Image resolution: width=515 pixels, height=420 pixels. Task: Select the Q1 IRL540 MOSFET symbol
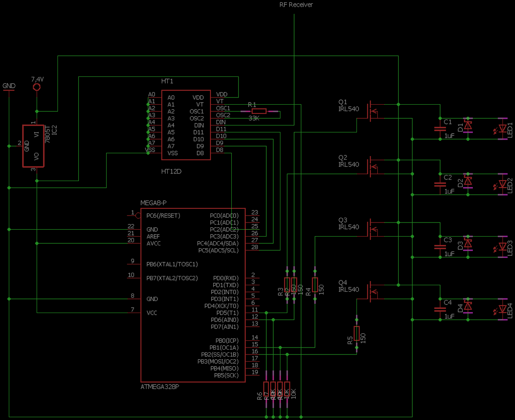pyautogui.click(x=374, y=111)
